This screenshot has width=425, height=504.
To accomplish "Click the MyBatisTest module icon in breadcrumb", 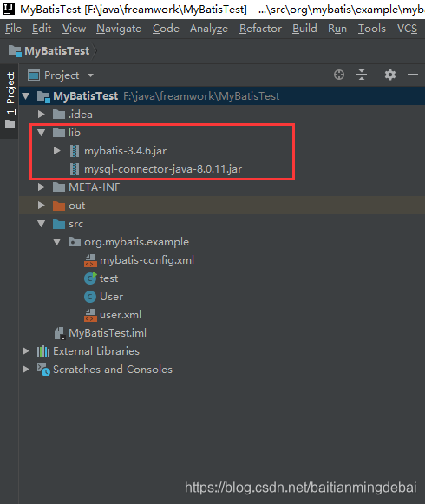I will tap(15, 51).
